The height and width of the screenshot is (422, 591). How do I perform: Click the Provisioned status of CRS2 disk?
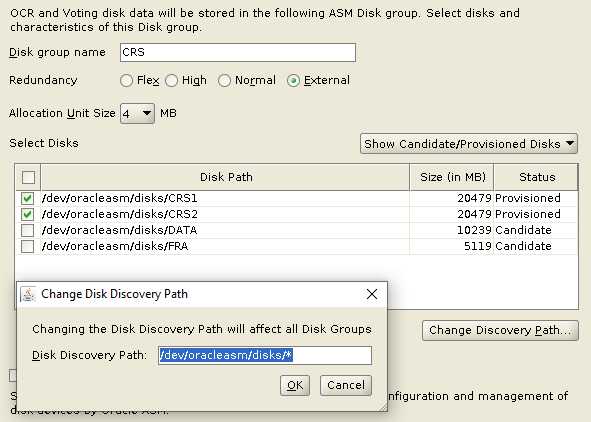pos(528,214)
